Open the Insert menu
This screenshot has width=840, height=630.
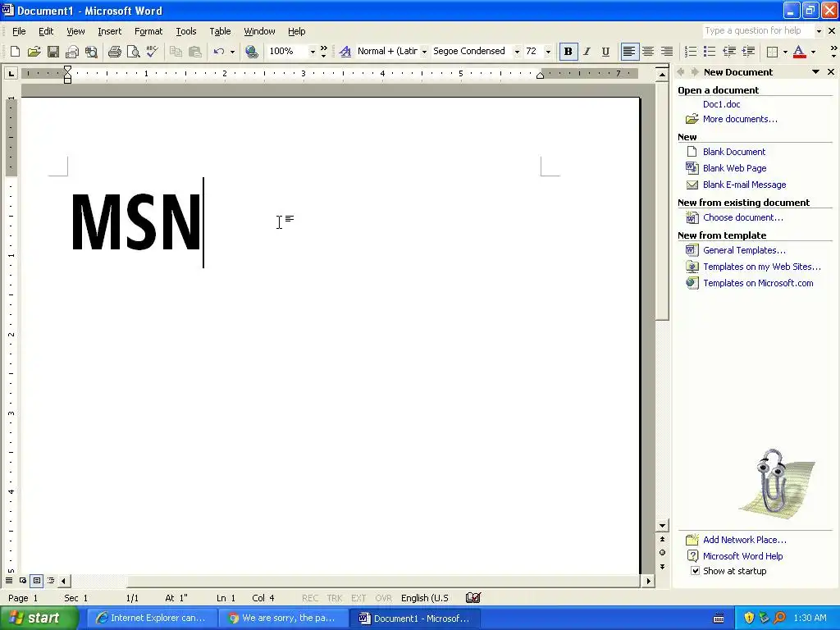coord(109,31)
